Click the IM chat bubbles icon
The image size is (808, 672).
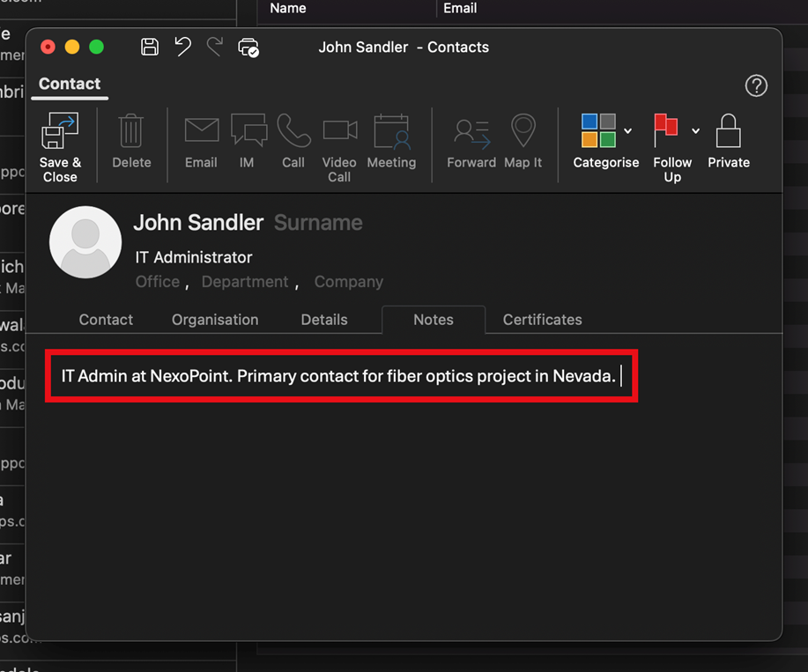pyautogui.click(x=248, y=129)
